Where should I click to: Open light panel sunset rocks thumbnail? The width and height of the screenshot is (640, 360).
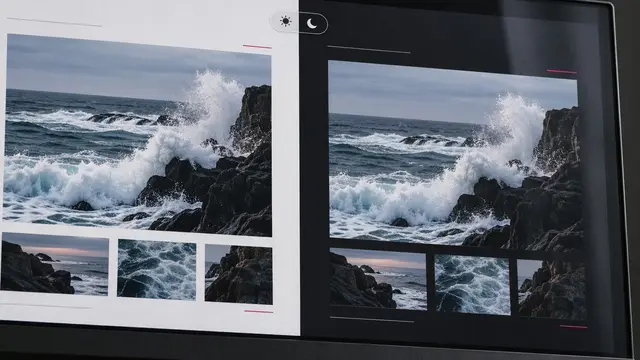tap(54, 264)
